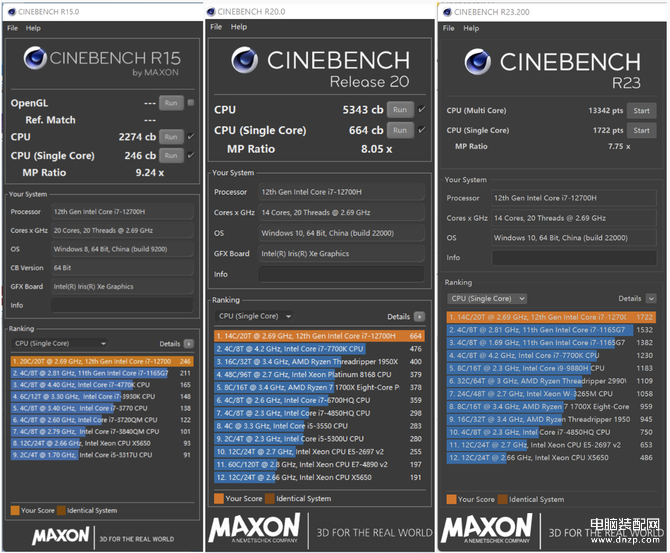Select i7-6700HQ row scoring 359 in R20
Image resolution: width=670 pixels, height=553 pixels.
click(x=319, y=400)
